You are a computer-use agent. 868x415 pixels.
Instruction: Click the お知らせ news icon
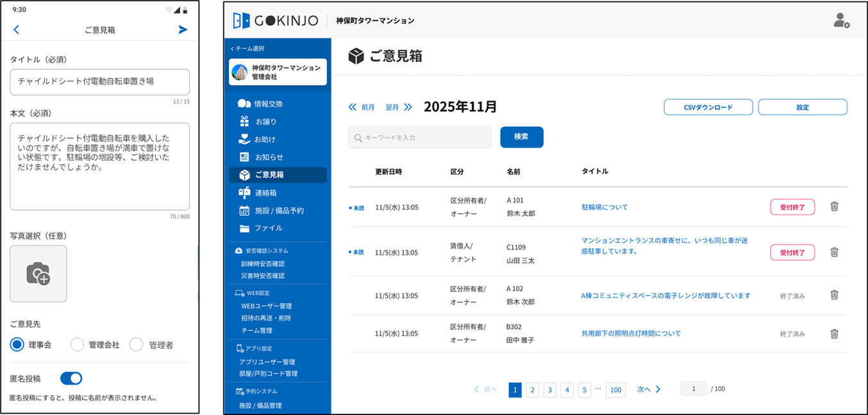click(x=244, y=157)
